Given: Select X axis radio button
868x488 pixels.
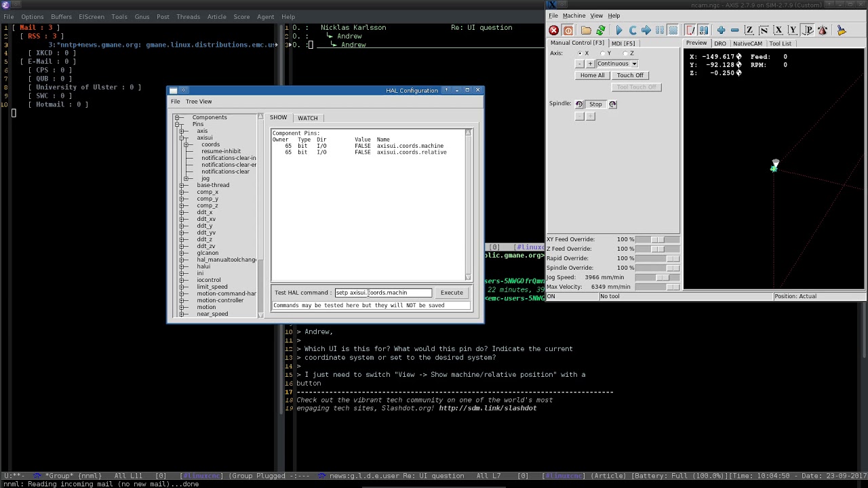Looking at the screenshot, I should tap(579, 54).
